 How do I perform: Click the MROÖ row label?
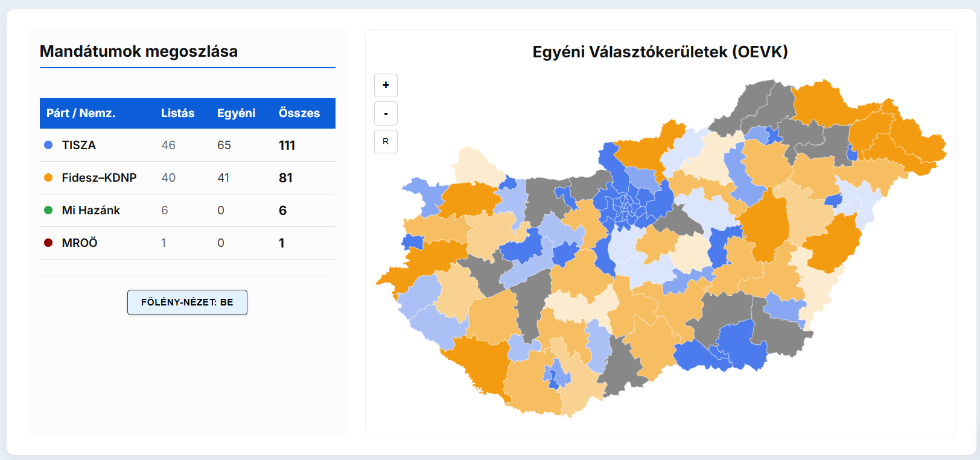(80, 243)
